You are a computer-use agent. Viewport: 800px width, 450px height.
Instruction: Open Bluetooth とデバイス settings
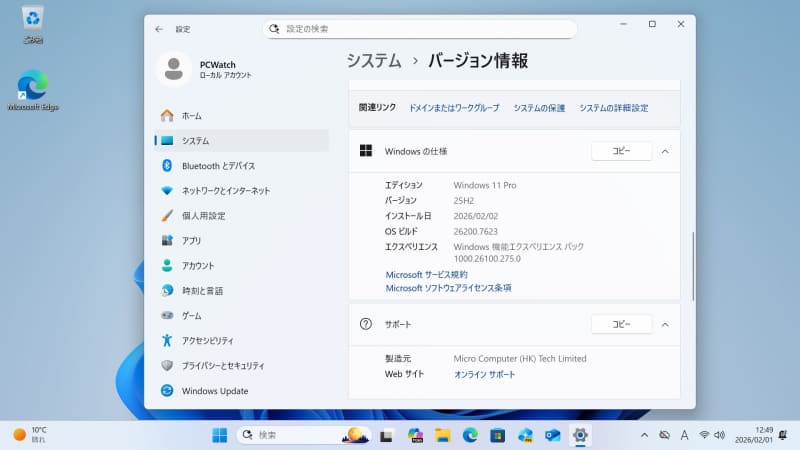242,166
